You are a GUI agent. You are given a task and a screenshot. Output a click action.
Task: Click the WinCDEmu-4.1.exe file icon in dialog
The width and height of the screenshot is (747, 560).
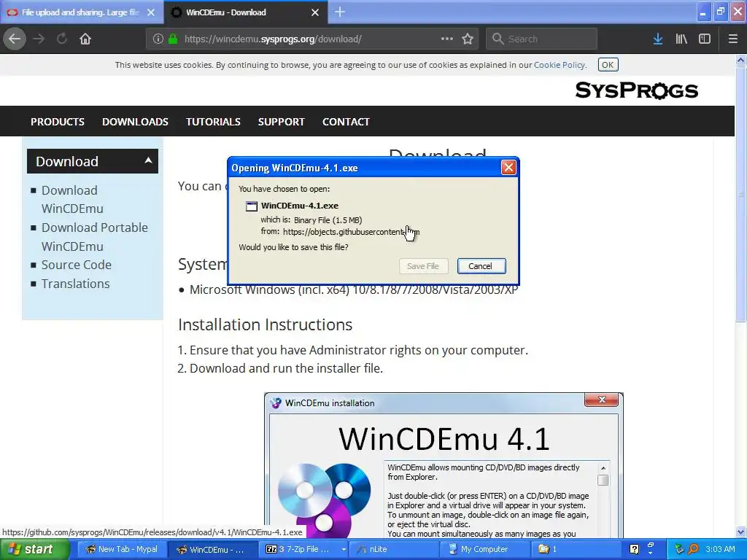(x=251, y=206)
